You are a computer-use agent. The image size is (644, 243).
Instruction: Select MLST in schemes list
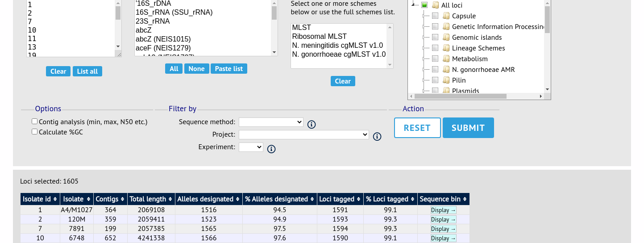(x=339, y=28)
